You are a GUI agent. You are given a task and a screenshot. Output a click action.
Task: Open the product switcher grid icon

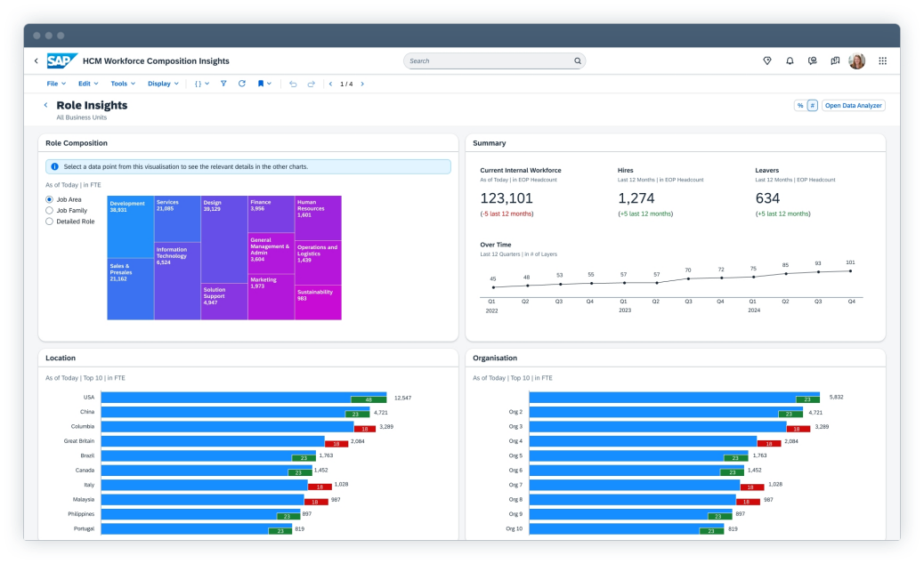coord(882,61)
